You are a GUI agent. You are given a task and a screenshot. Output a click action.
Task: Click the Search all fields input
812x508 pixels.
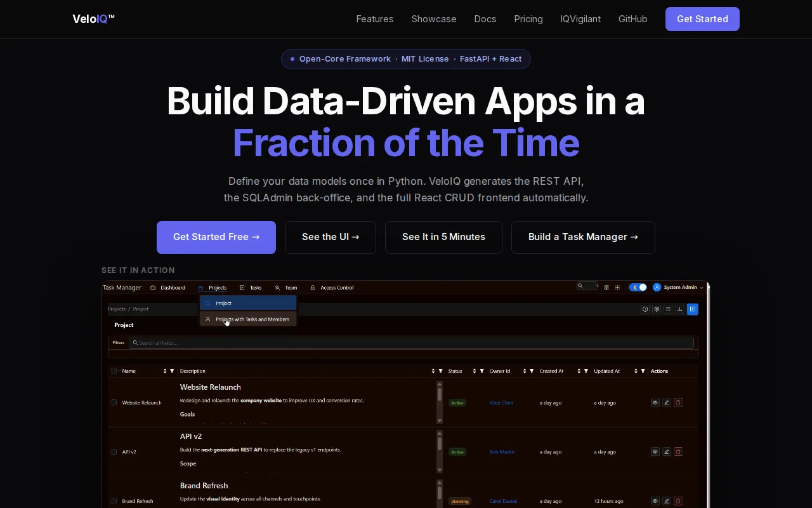tap(411, 343)
